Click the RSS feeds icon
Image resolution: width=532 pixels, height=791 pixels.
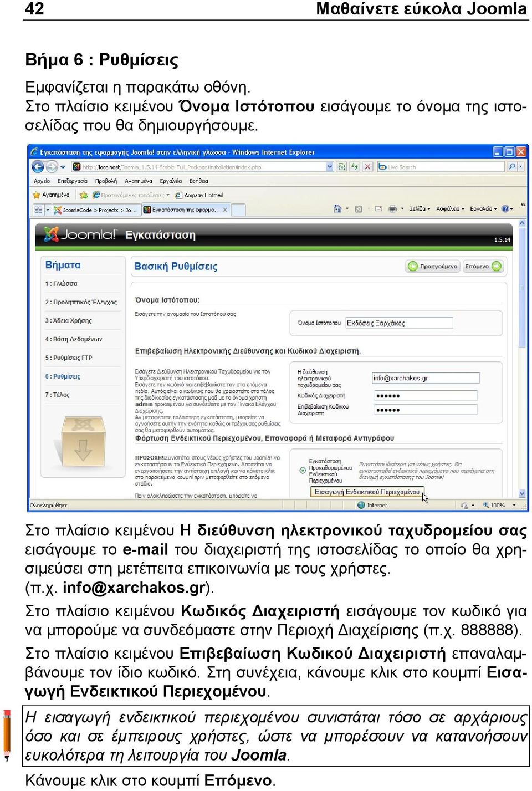click(359, 209)
